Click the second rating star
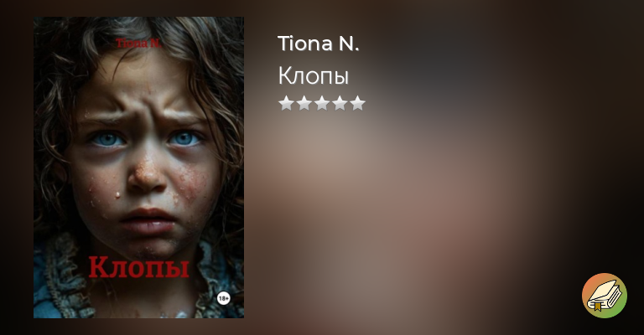Image resolution: width=644 pixels, height=335 pixels. (x=304, y=103)
